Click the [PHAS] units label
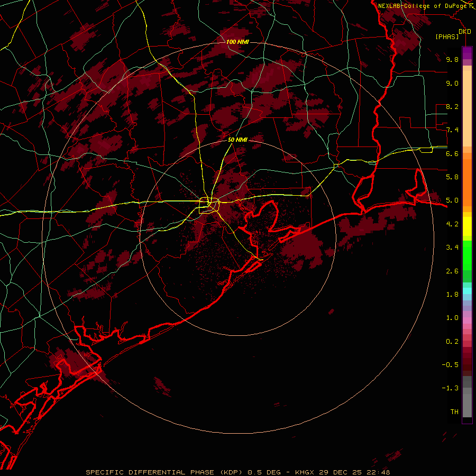This screenshot has width=476, height=476. 447,36
